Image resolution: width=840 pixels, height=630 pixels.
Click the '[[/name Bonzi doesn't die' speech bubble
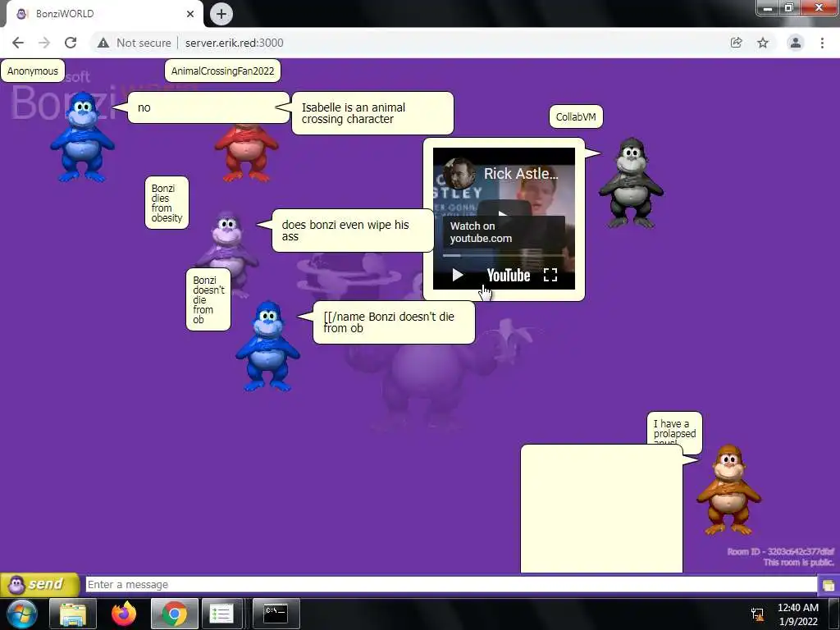tap(394, 322)
